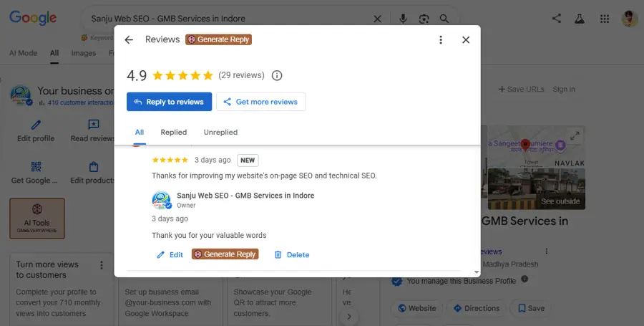
Task: Click the + Save URLs button
Action: coord(521,90)
